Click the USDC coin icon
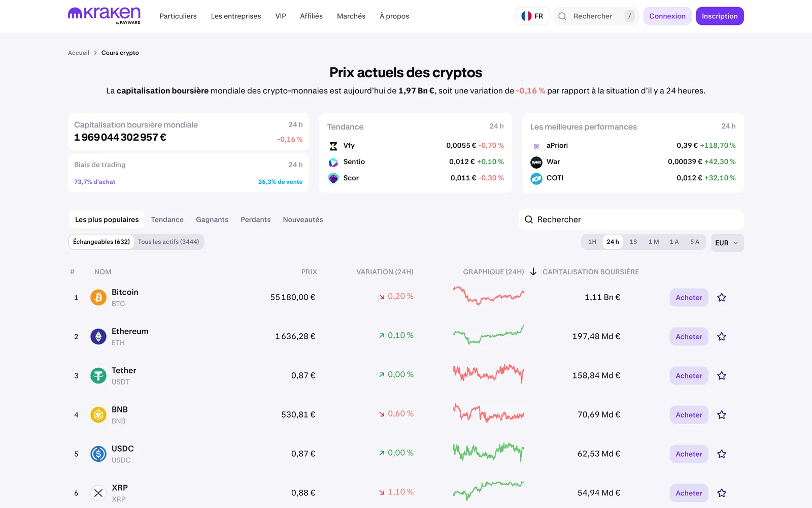The image size is (812, 508). click(x=98, y=454)
